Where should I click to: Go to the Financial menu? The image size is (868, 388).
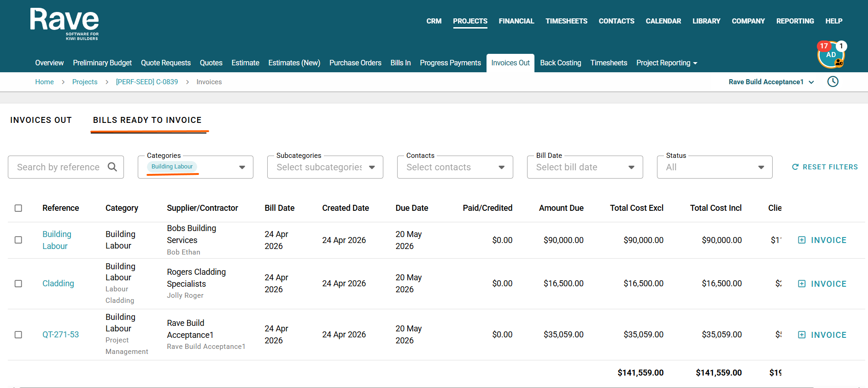(x=516, y=21)
